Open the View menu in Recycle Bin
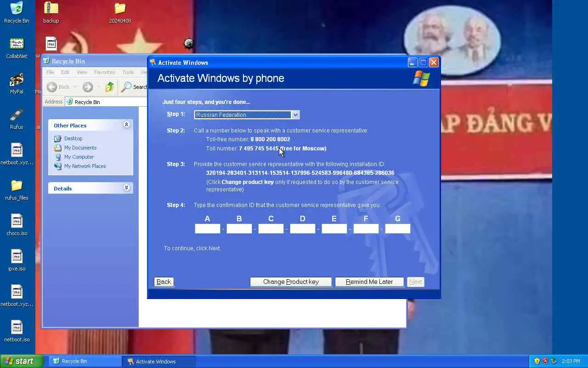The width and height of the screenshot is (588, 368). click(x=82, y=72)
